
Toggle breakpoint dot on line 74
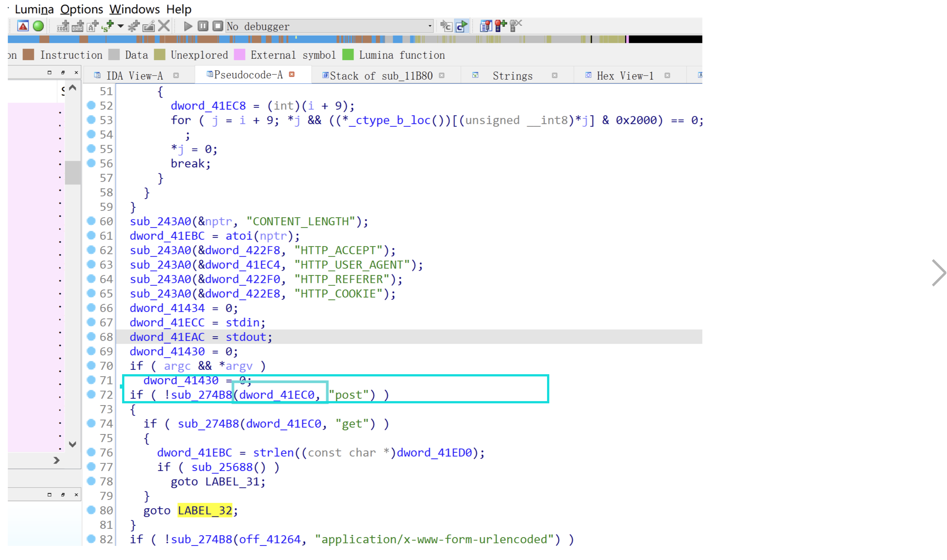pyautogui.click(x=91, y=423)
